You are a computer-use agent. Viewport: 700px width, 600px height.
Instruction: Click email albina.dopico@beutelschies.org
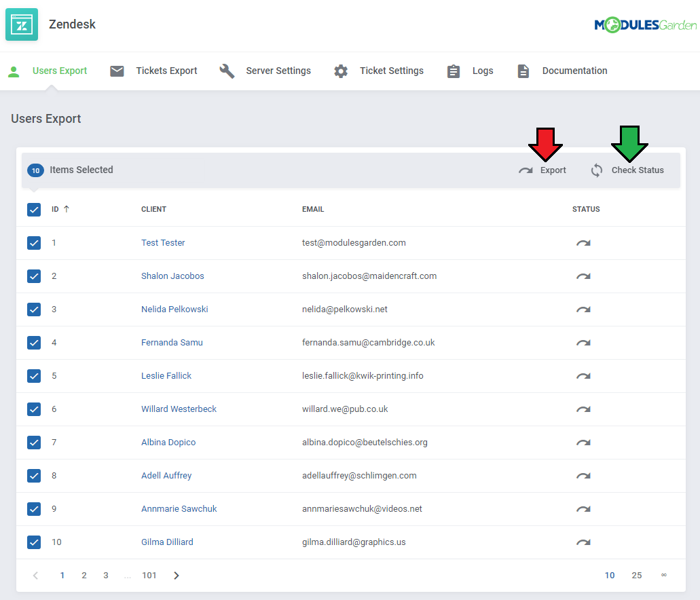click(365, 443)
